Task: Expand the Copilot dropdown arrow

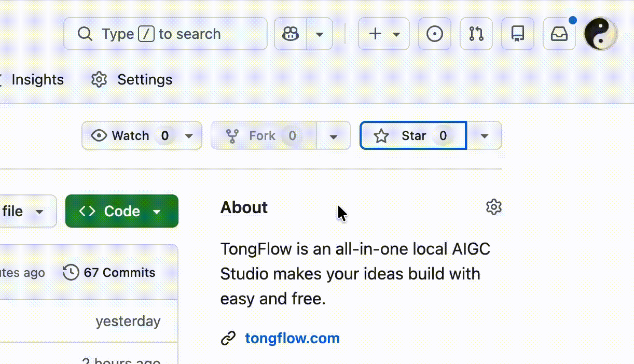Action: pos(320,34)
